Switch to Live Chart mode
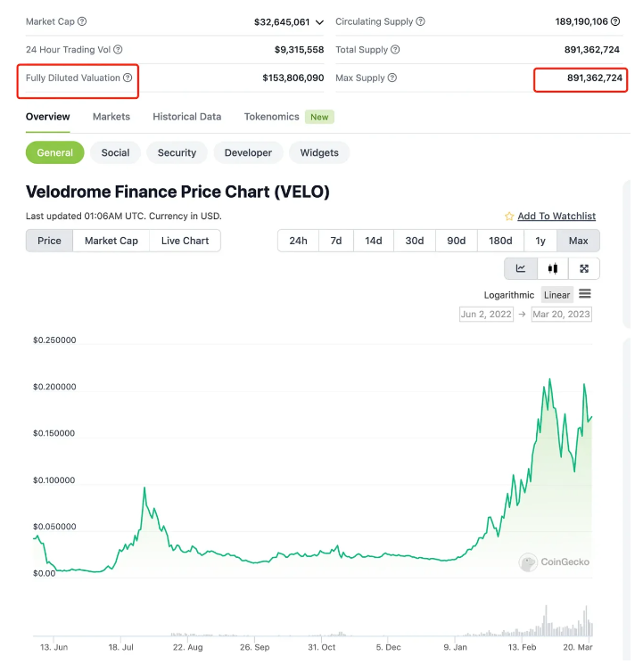The image size is (643, 672). [185, 241]
